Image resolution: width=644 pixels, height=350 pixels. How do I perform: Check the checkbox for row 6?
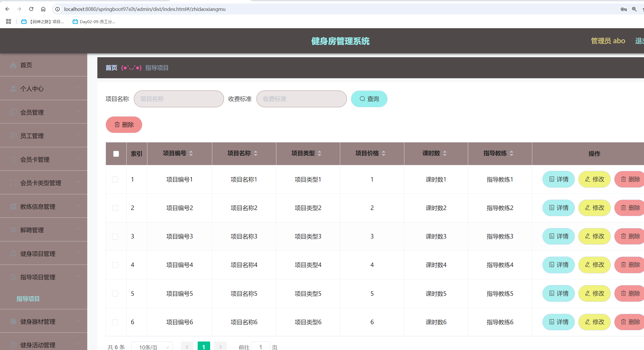tap(115, 322)
